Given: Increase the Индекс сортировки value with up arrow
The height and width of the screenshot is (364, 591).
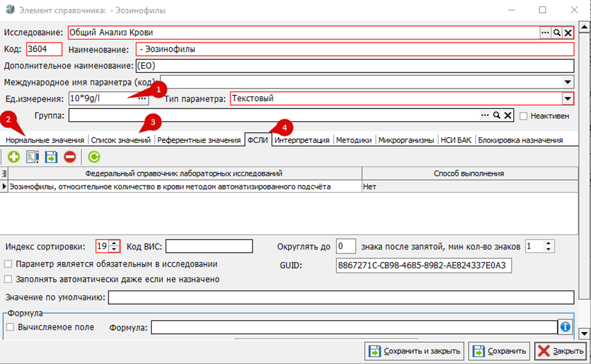Looking at the screenshot, I should pyautogui.click(x=114, y=244).
